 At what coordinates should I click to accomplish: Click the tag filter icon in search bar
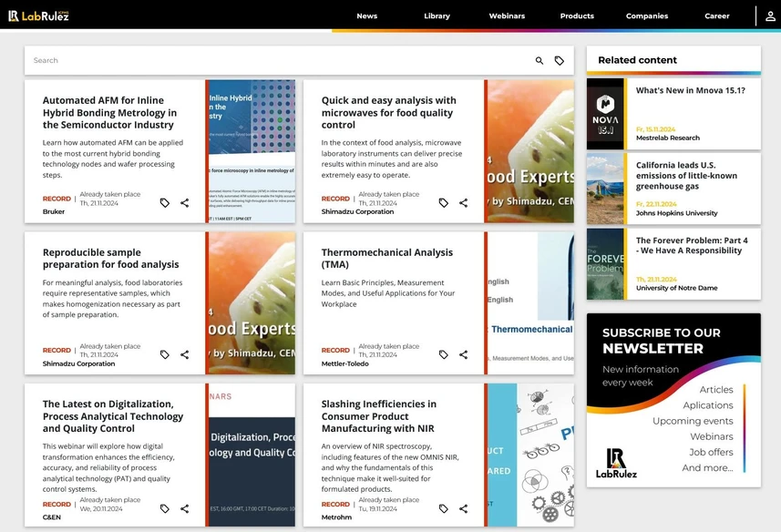(560, 61)
